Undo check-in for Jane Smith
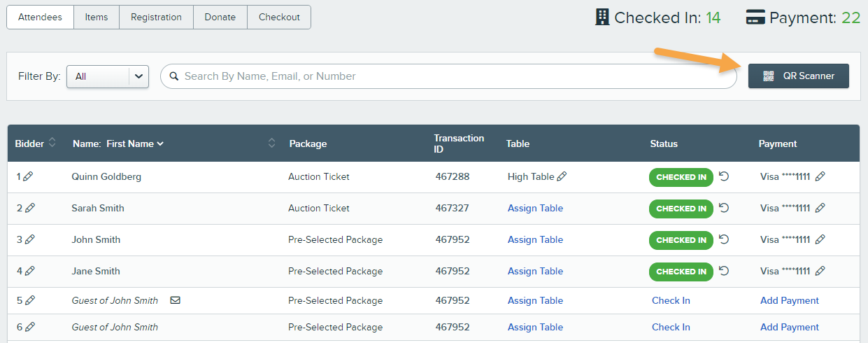 coord(724,271)
